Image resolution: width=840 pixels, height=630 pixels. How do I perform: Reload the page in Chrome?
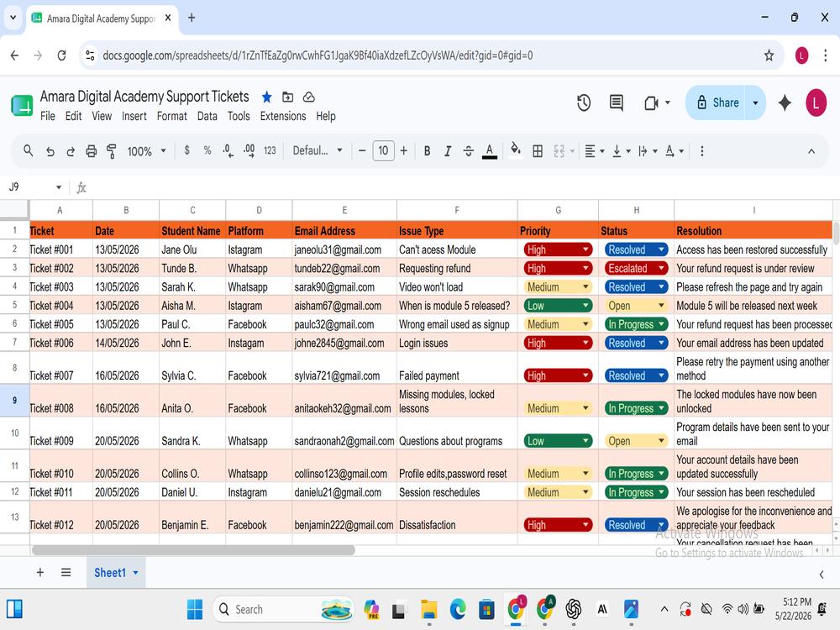tap(61, 55)
